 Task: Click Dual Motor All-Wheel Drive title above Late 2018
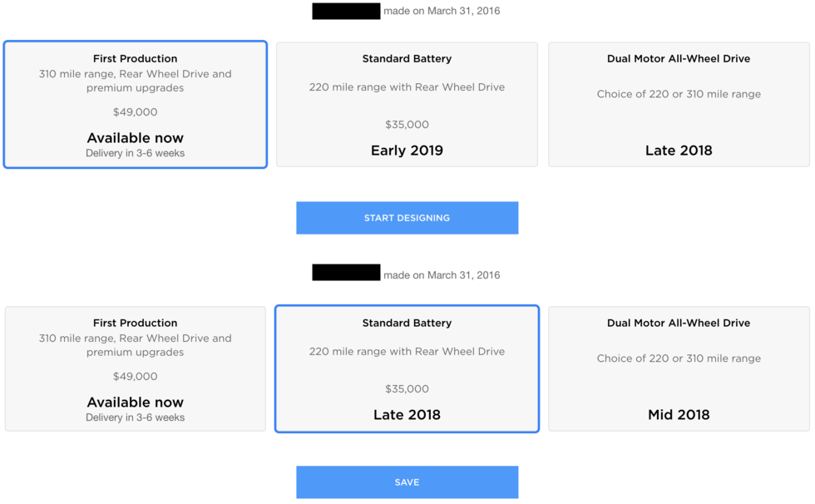click(679, 59)
